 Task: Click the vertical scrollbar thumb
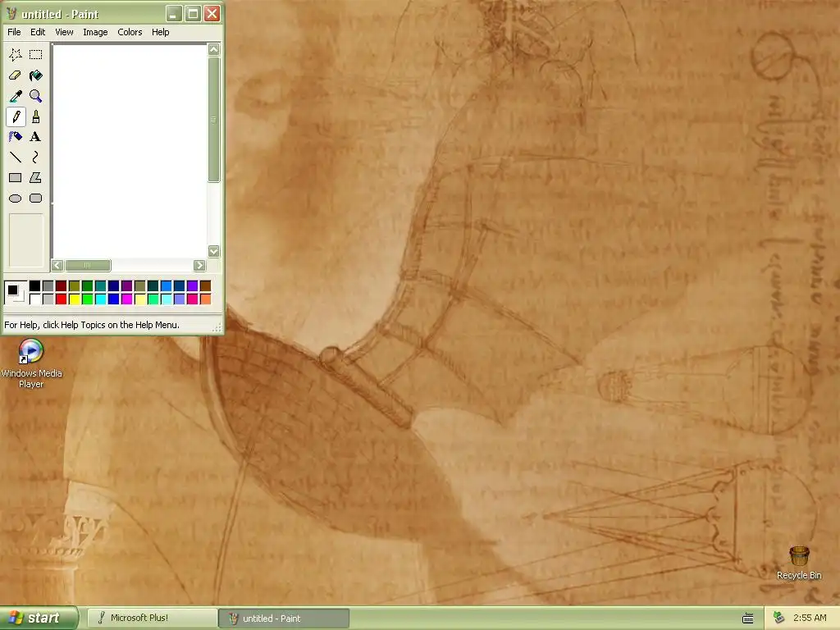point(214,120)
